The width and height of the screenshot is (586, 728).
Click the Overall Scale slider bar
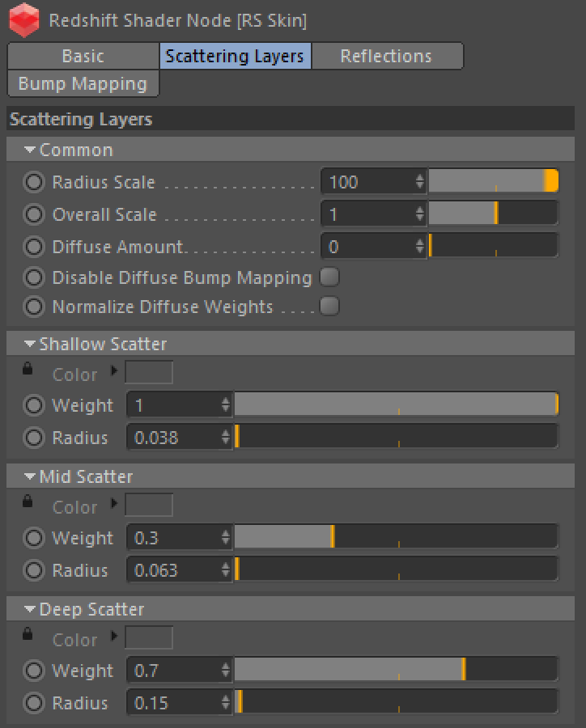click(x=493, y=213)
